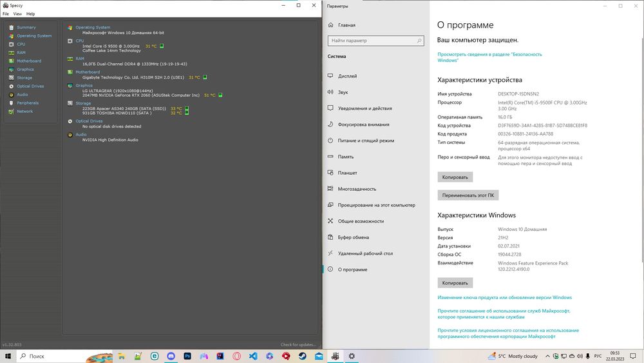Image resolution: width=644 pixels, height=363 pixels.
Task: Open the notification center icon
Action: (x=633, y=356)
